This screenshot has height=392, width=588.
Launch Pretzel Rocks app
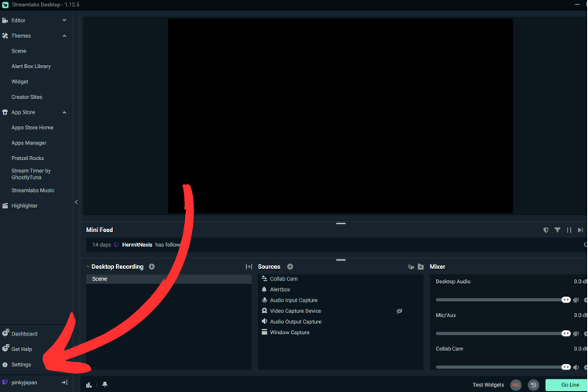click(27, 158)
